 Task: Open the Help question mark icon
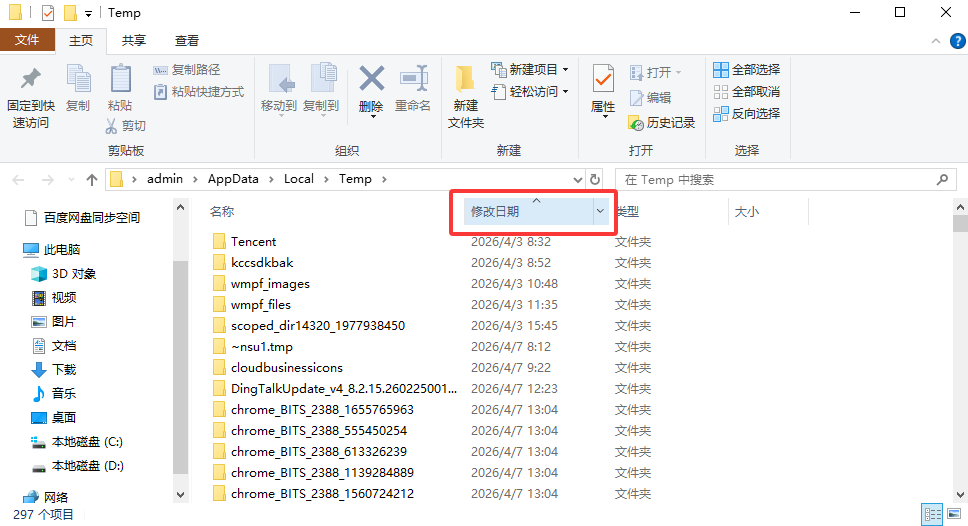pyautogui.click(x=958, y=41)
